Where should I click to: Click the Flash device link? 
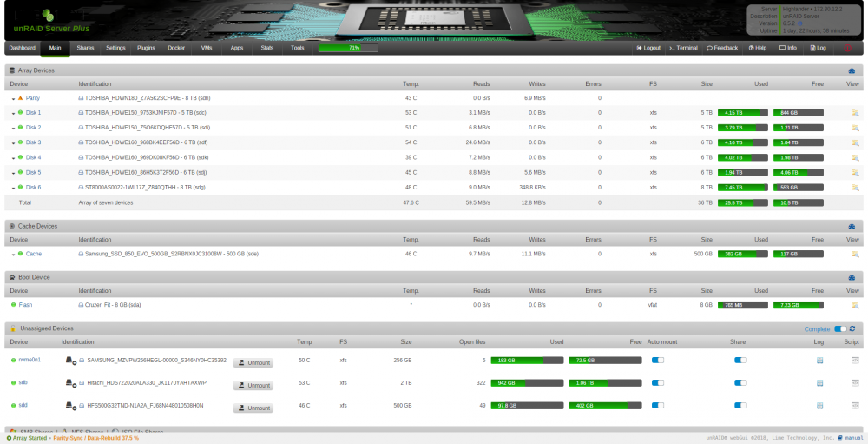click(25, 305)
